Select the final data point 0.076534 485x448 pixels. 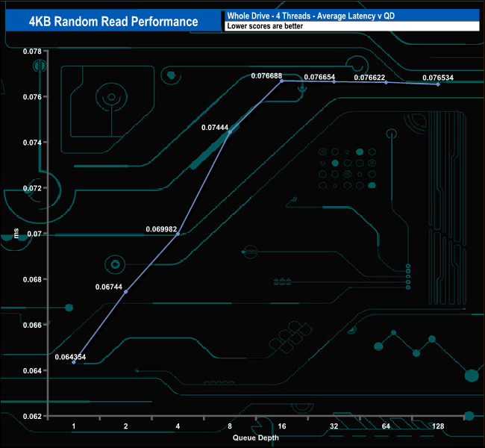pyautogui.click(x=438, y=84)
